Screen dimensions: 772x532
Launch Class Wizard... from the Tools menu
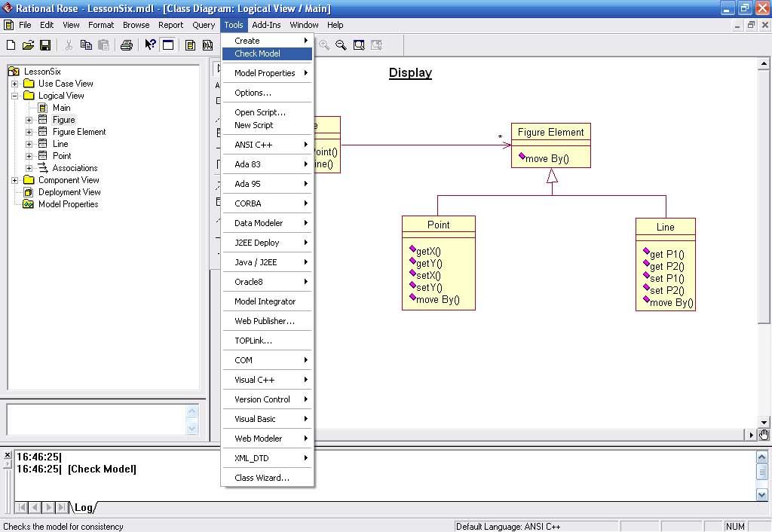click(268, 478)
